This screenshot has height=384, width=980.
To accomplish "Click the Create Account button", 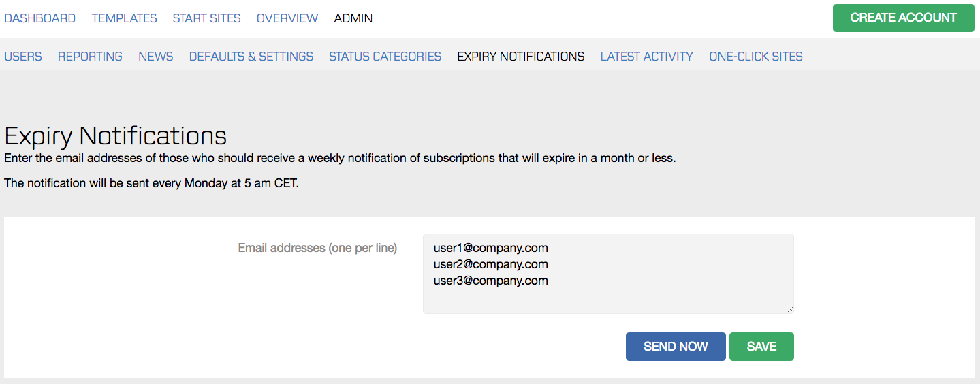I will point(903,18).
